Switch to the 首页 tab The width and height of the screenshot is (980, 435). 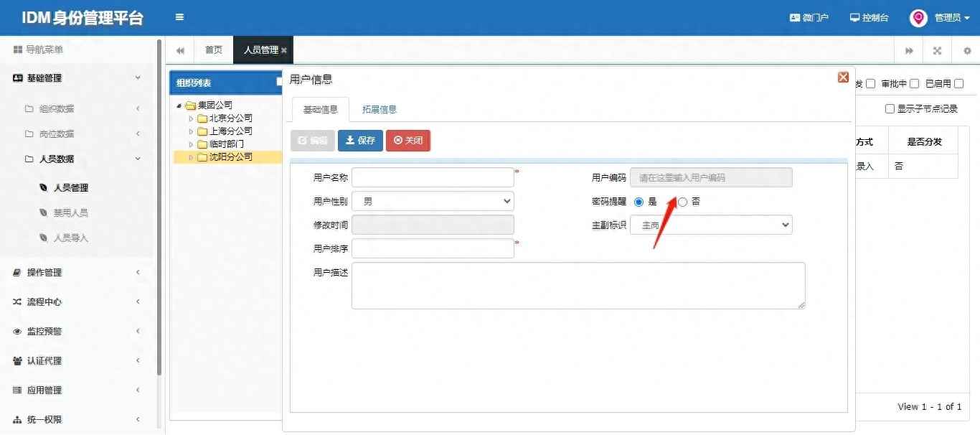(214, 50)
